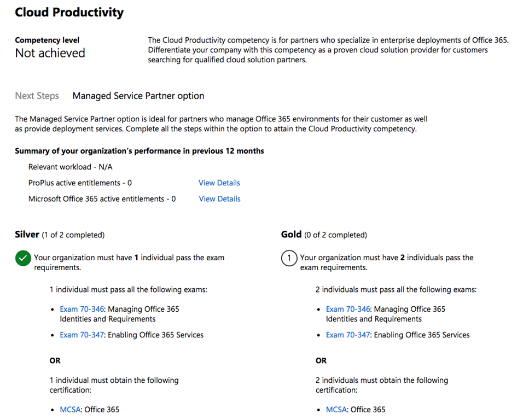Click '2 individuals must obtain the following certification'

(x=382, y=385)
